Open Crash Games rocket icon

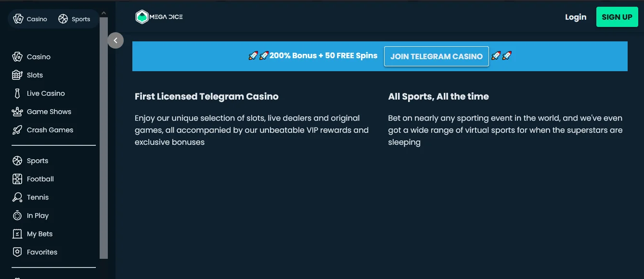[17, 130]
